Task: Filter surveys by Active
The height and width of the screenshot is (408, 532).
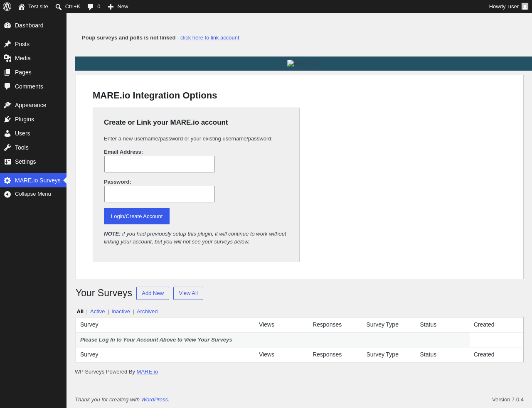Action: [97, 312]
